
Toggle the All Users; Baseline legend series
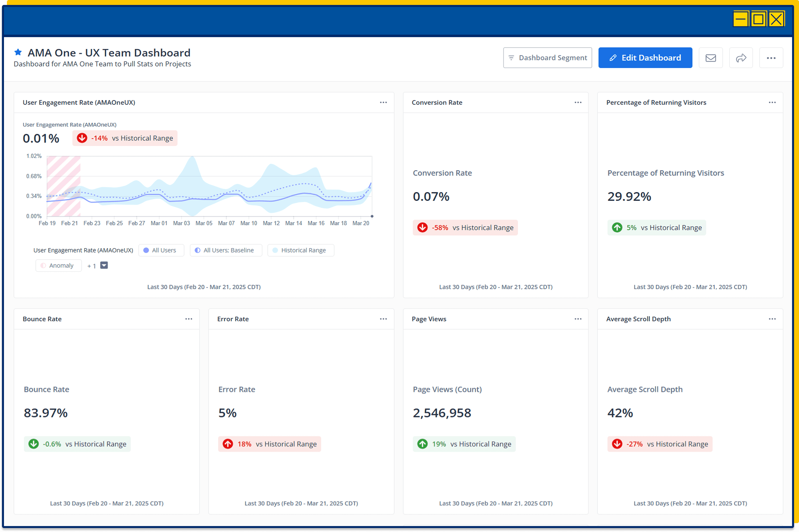tap(226, 250)
